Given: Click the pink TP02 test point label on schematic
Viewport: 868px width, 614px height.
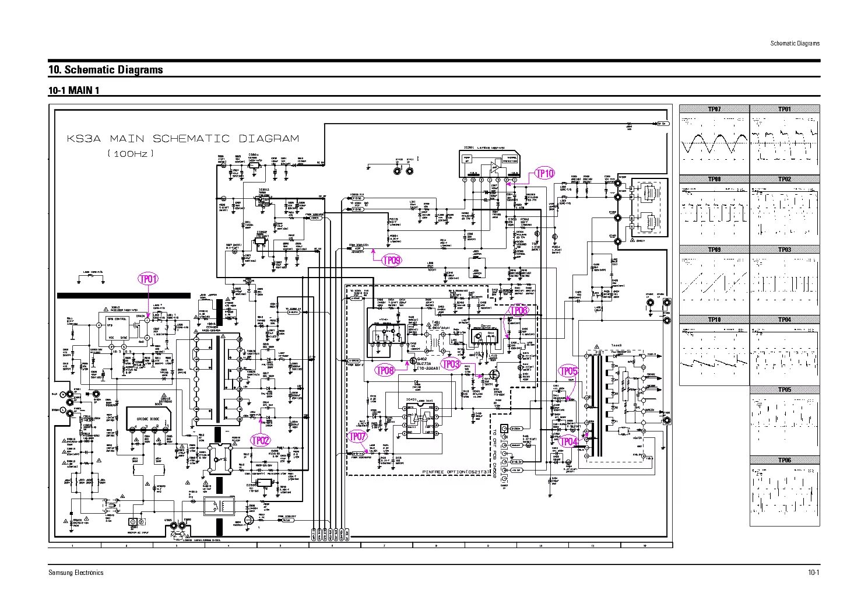Looking at the screenshot, I should [261, 440].
